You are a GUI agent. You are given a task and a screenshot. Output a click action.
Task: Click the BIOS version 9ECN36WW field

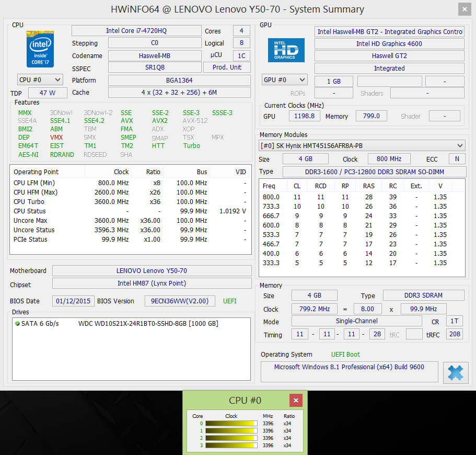pyautogui.click(x=180, y=301)
